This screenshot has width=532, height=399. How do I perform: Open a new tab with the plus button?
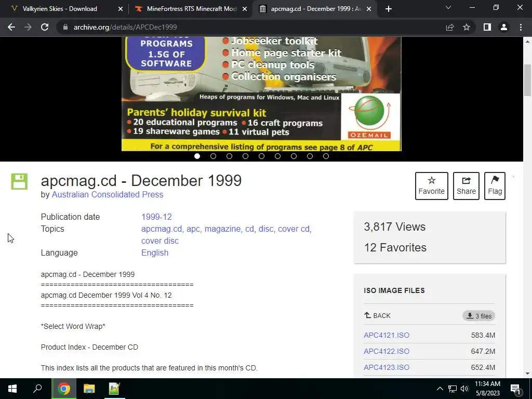389,9
